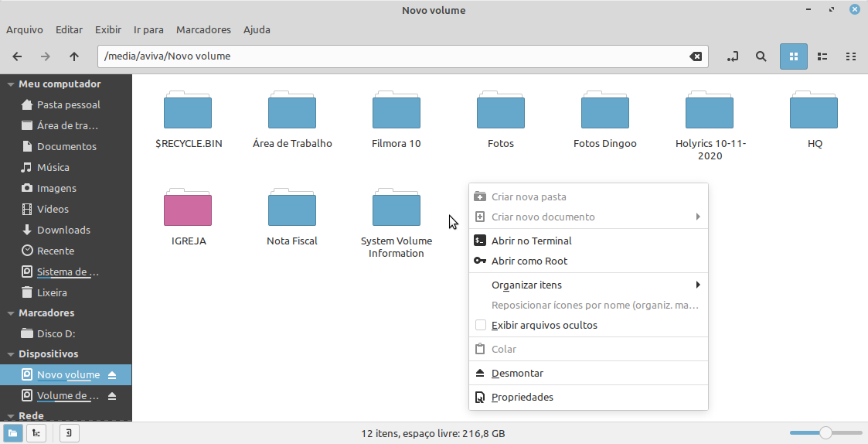Hide the sidebar using status bar button
Screen dimensions: 868x444
69,433
